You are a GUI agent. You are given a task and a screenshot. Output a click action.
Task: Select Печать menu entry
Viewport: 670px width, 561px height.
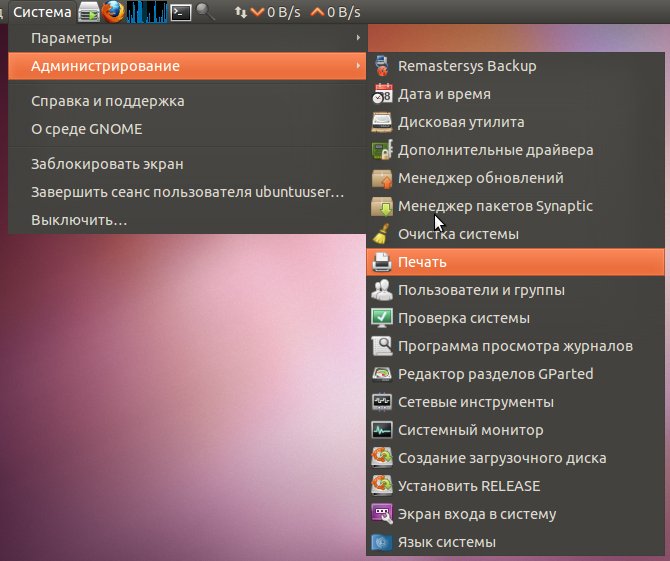[515, 262]
